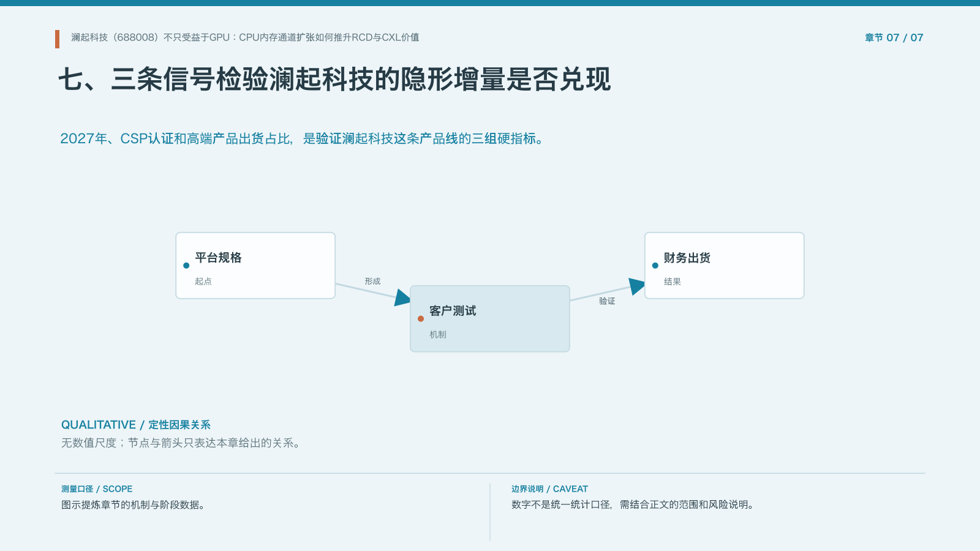Click the orange dot beside 客户测试
The width and height of the screenshot is (980, 551).
[x=421, y=318]
